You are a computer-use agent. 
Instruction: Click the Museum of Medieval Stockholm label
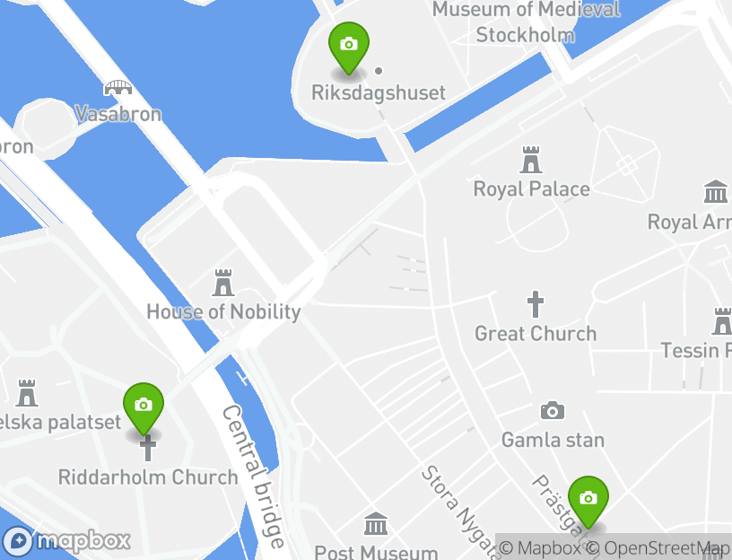tap(526, 22)
